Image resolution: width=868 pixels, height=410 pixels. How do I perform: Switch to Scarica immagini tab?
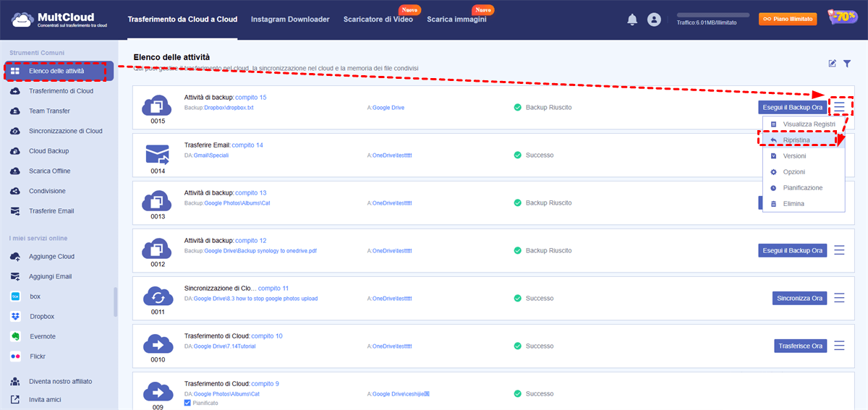(456, 20)
